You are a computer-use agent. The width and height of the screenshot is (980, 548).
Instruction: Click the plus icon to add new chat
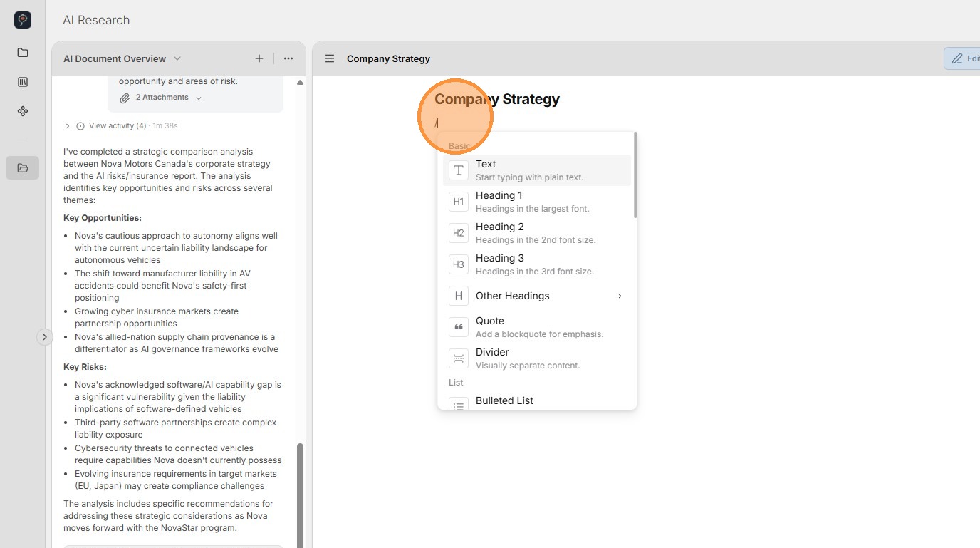coord(259,58)
